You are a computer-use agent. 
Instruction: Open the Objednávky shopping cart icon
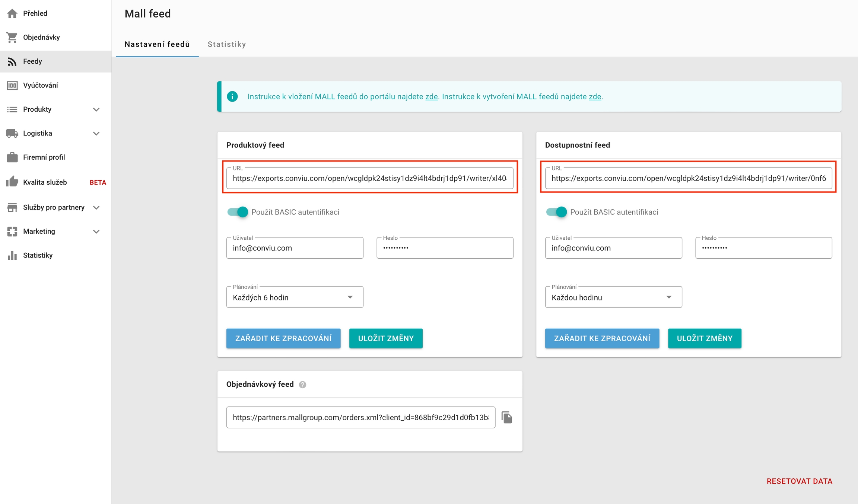[x=12, y=37]
